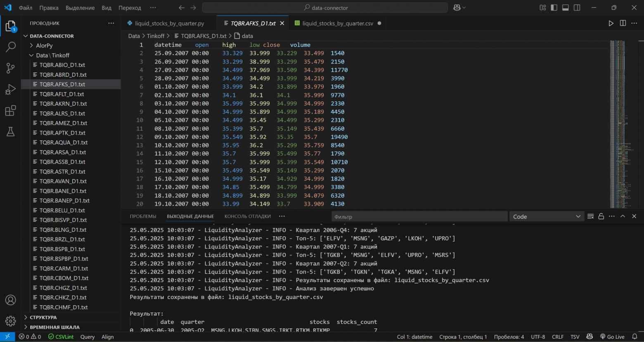Open Run and Debug view
644x342 pixels.
click(x=10, y=90)
